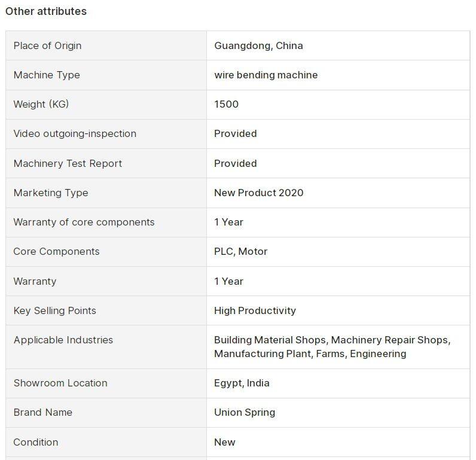This screenshot has height=460, width=476.
Task: Click the 'Other attributes' heading
Action: point(46,11)
